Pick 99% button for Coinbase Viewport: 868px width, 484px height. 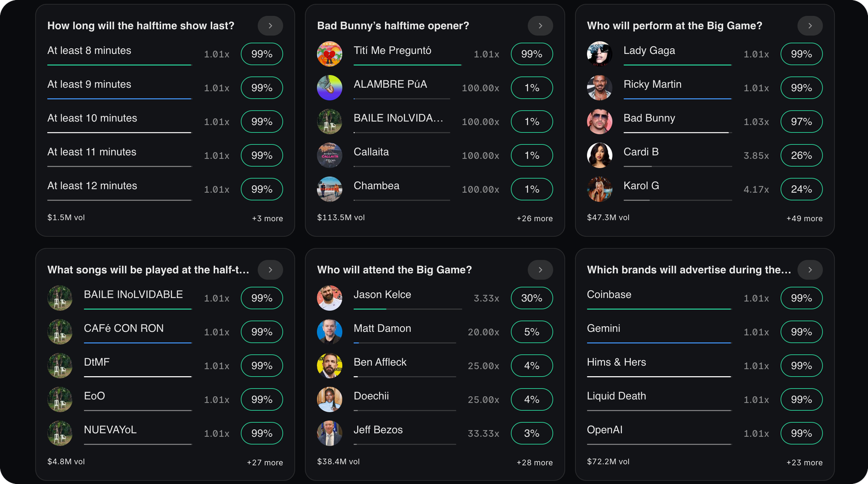coord(801,298)
